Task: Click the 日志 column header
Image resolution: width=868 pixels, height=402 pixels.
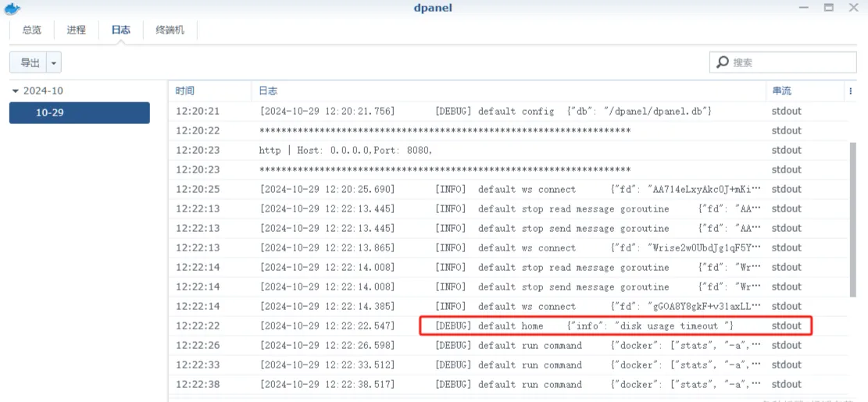Action: coord(509,91)
